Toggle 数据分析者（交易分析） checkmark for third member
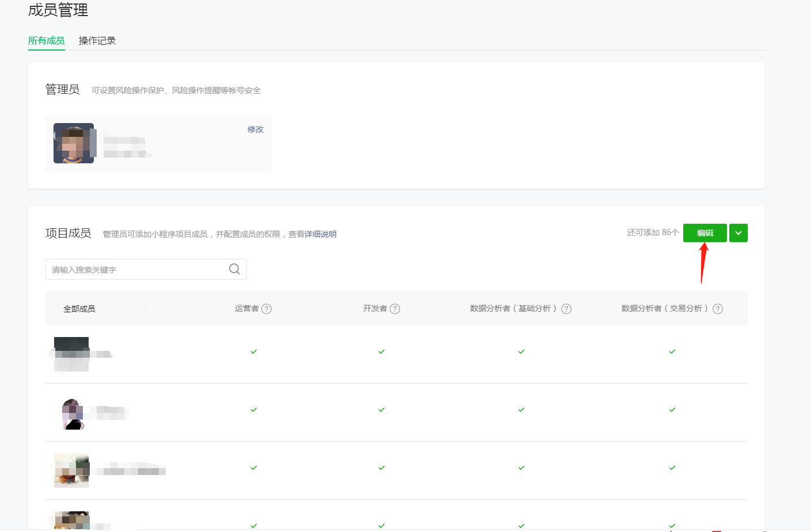 coord(672,468)
